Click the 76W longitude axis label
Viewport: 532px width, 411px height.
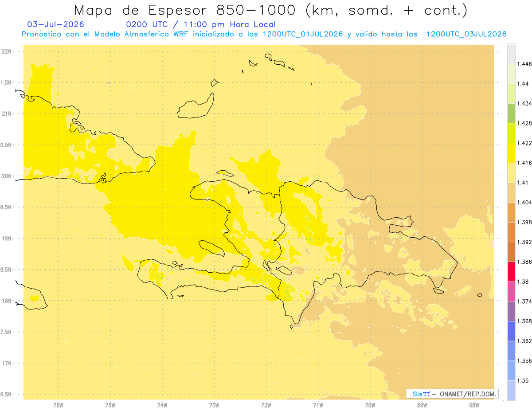[x=58, y=405]
